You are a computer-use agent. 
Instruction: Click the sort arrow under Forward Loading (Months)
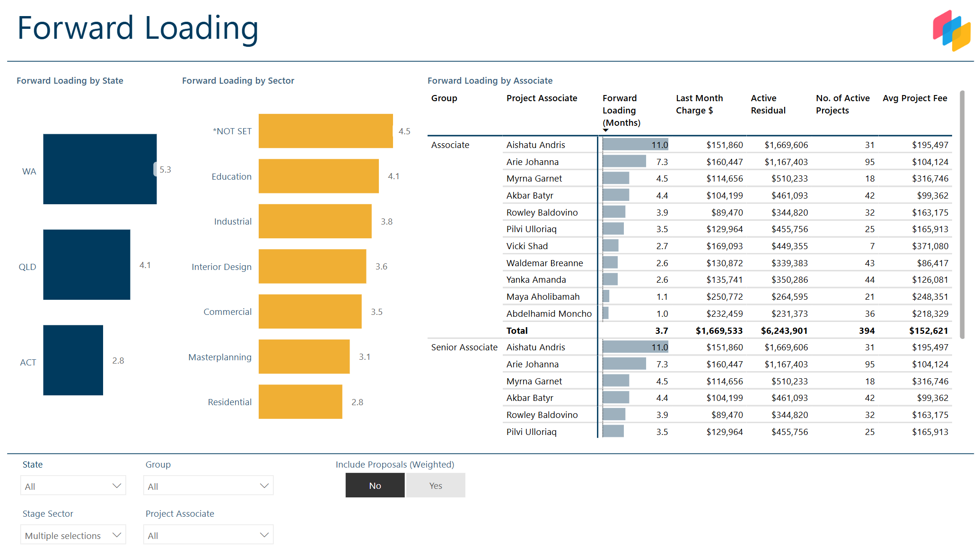pos(605,130)
